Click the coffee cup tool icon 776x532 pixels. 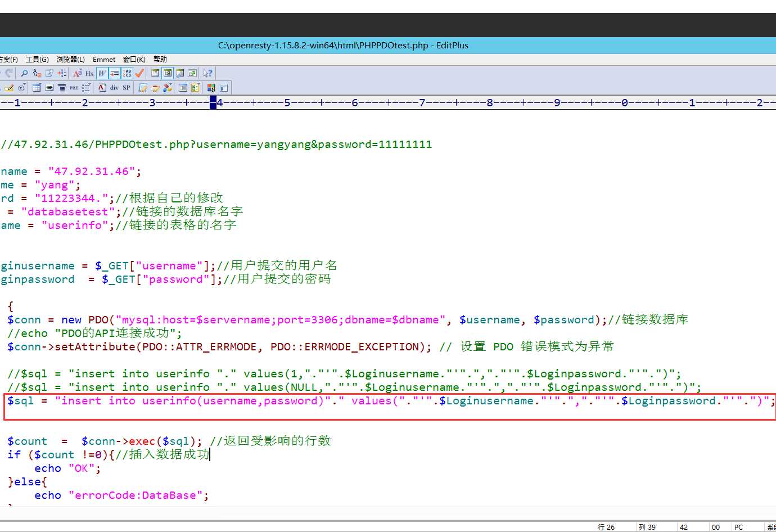point(155,88)
